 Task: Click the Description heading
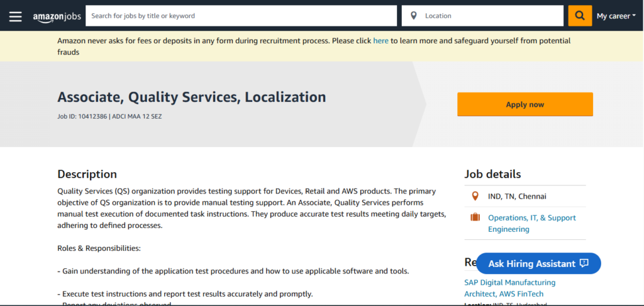(x=87, y=174)
